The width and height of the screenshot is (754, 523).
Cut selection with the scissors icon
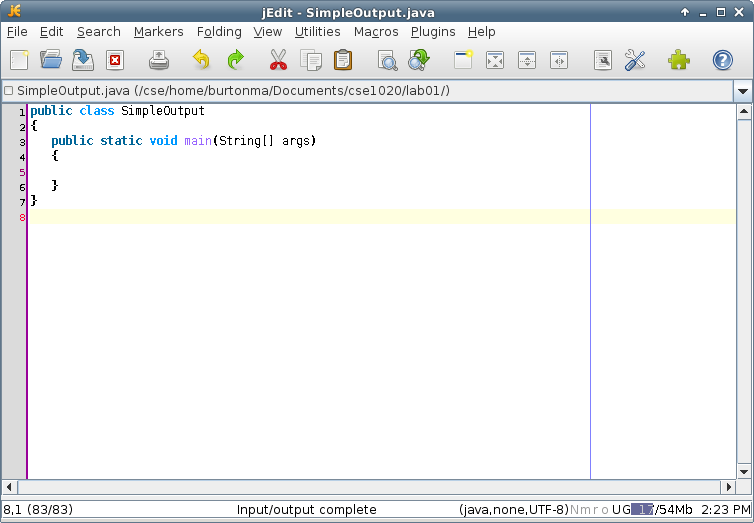point(278,60)
